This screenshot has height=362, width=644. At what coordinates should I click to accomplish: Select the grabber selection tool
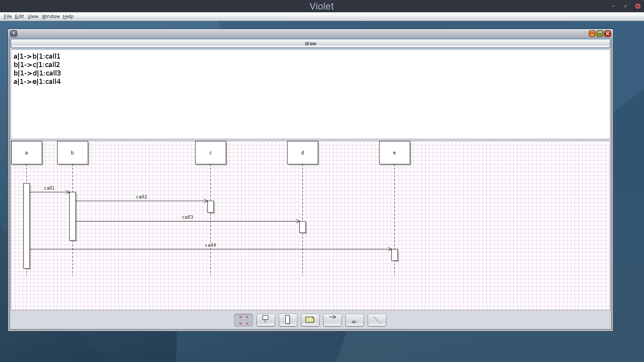[243, 320]
